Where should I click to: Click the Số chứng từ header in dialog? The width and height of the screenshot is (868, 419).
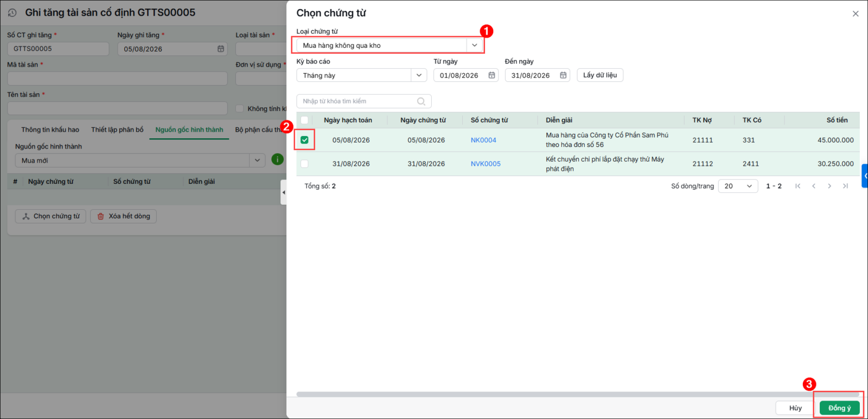click(x=489, y=120)
